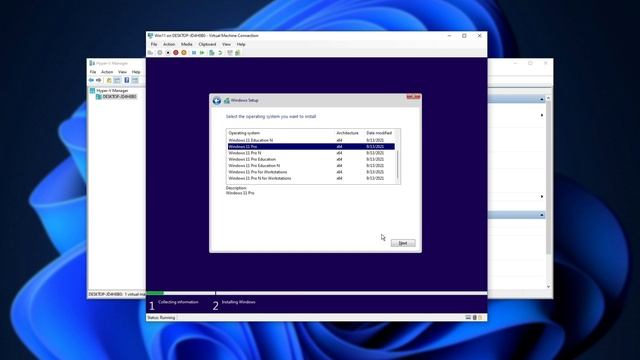Click the orange Save state icon in the VM toolbar
This screenshot has width=640, height=360.
click(x=184, y=53)
